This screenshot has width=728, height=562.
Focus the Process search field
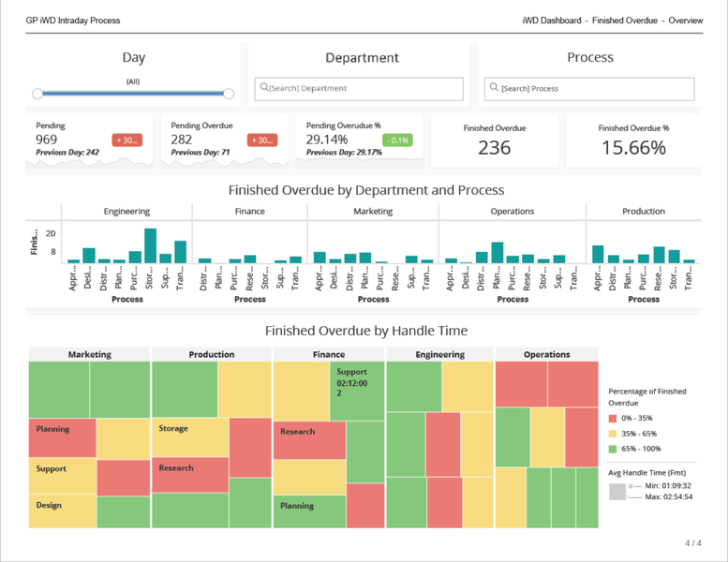597,88
